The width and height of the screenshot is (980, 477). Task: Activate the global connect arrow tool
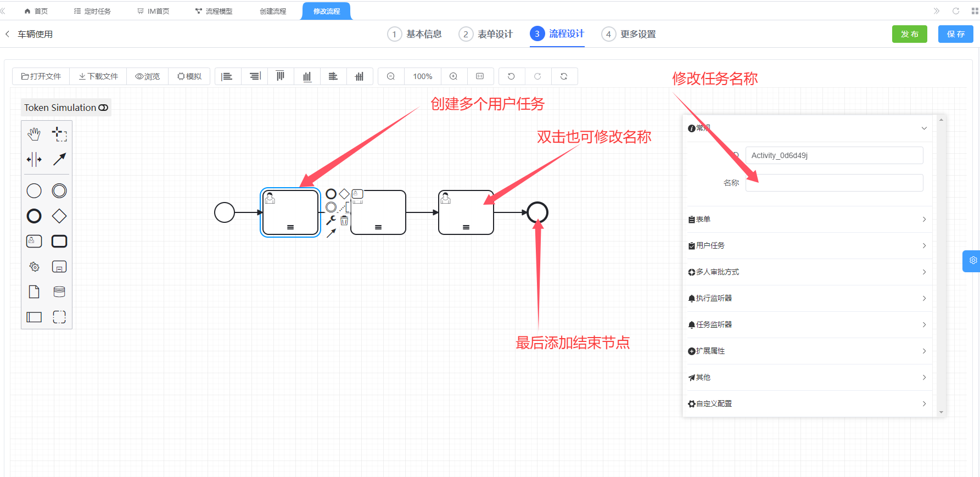click(59, 159)
